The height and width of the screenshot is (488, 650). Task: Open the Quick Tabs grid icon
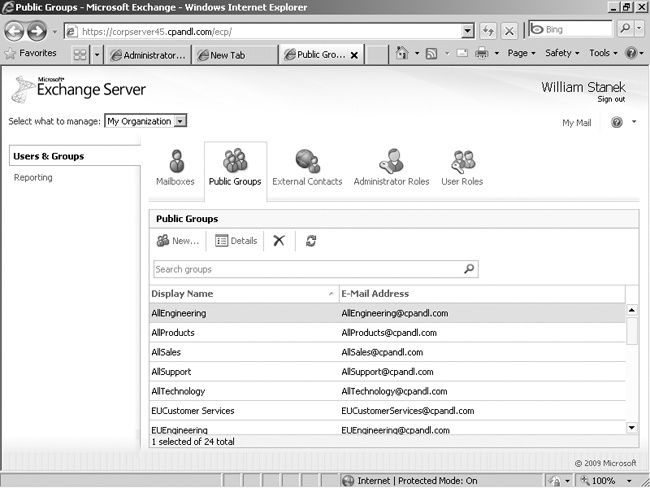pyautogui.click(x=80, y=54)
